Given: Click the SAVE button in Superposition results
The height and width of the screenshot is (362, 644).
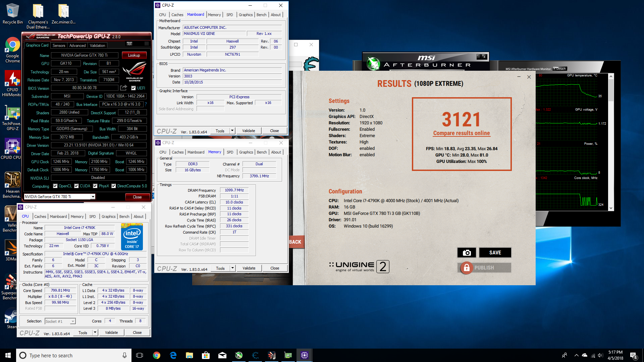Looking at the screenshot, I should coord(495,253).
